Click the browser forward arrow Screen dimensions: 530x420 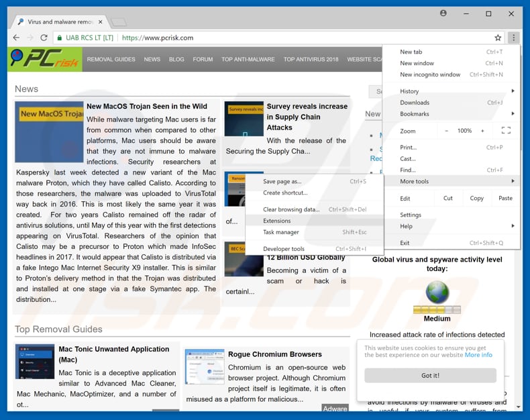30,38
